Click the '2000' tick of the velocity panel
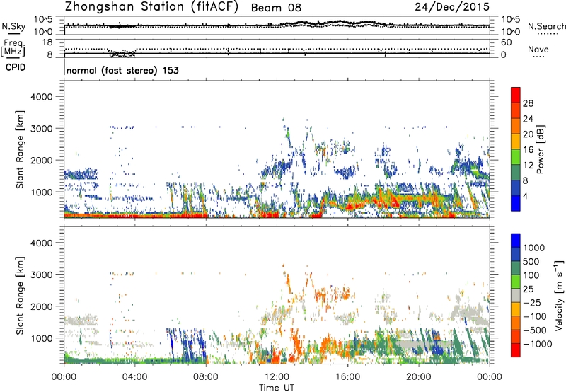This screenshot has width=566, height=392. 41,306
